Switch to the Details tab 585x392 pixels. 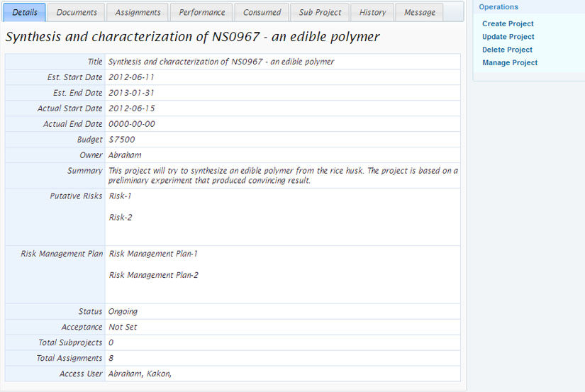26,12
